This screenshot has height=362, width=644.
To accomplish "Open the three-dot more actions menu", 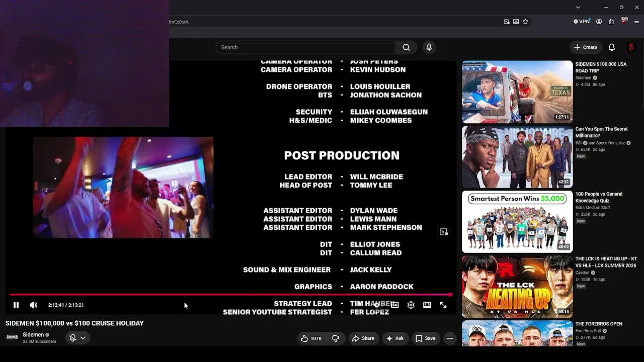I will pos(450,338).
